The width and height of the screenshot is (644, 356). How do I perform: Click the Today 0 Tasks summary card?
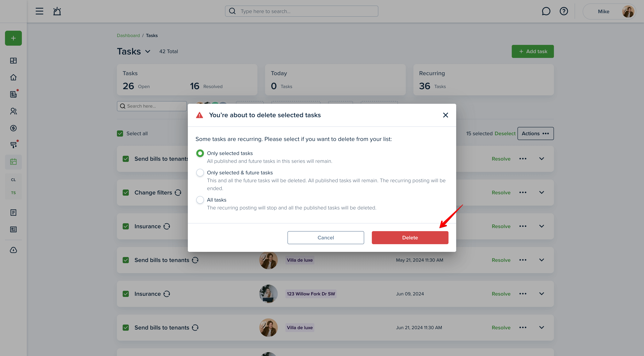[335, 80]
